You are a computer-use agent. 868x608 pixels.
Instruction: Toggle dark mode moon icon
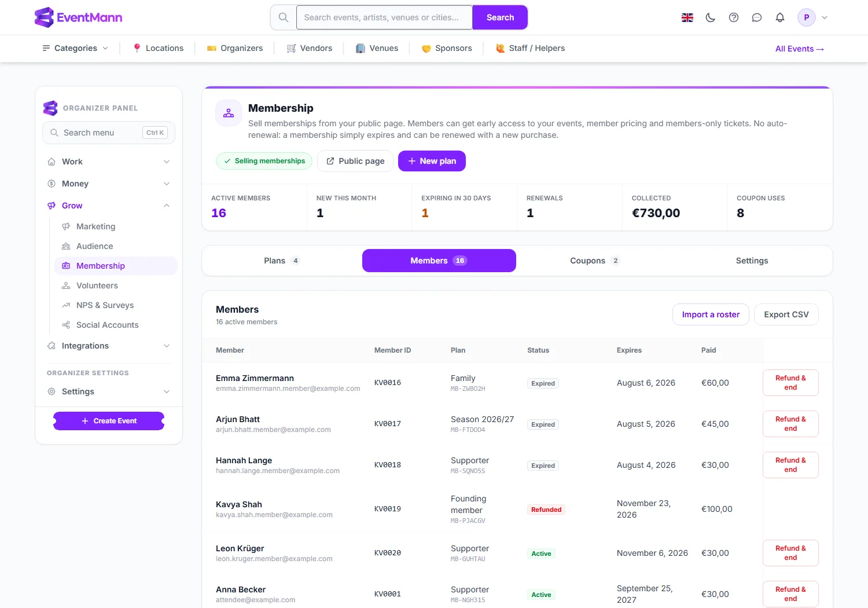[711, 17]
